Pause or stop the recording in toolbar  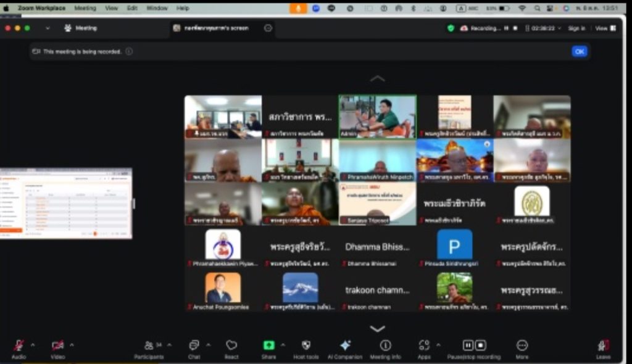(x=474, y=346)
